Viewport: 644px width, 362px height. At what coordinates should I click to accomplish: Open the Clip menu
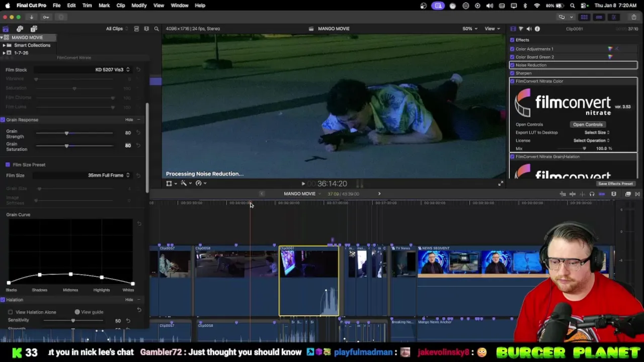tap(121, 6)
